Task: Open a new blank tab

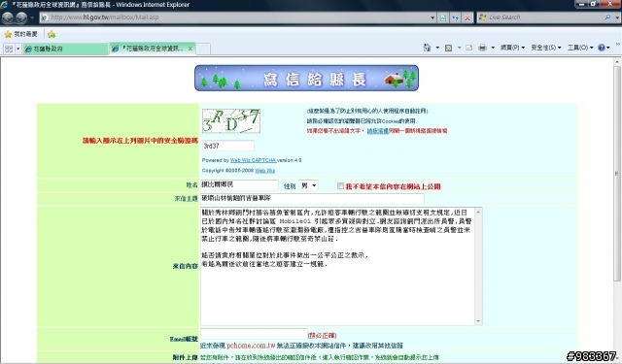Action: (x=203, y=49)
